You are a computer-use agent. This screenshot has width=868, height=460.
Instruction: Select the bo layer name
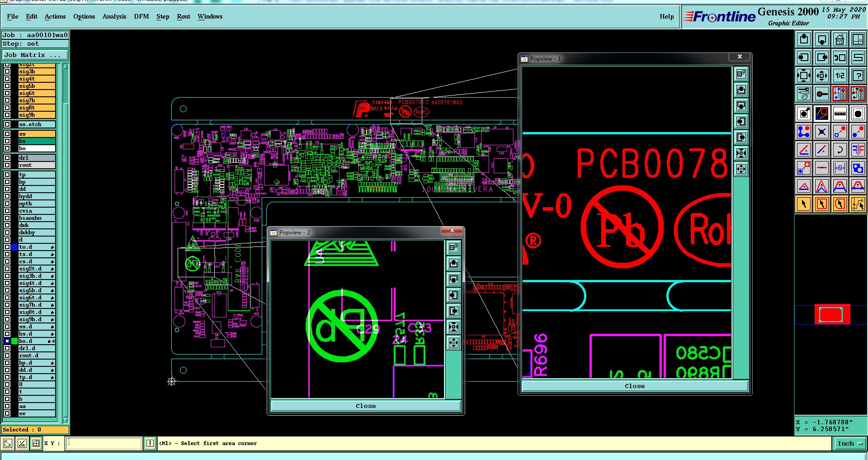(37, 148)
